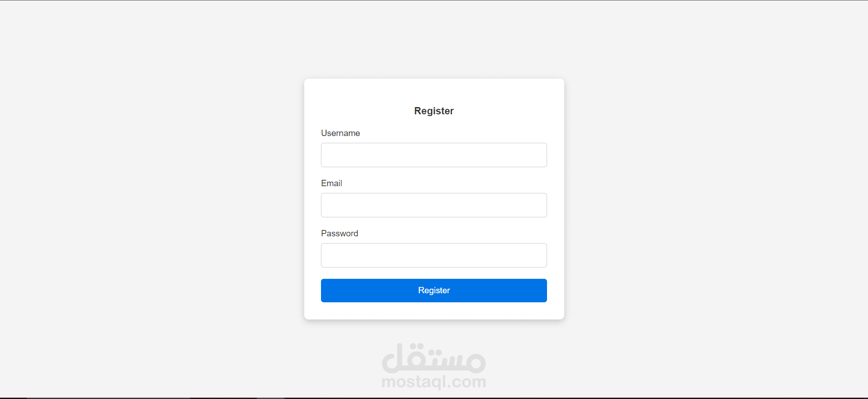Open the mostaql.com site text below the logo
Image resolution: width=868 pixels, height=399 pixels.
pos(434,382)
